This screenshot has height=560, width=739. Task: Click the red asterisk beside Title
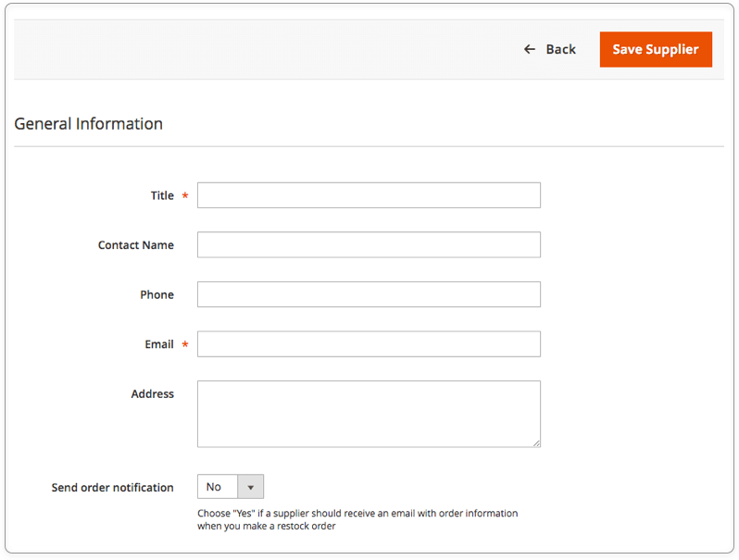coord(185,195)
